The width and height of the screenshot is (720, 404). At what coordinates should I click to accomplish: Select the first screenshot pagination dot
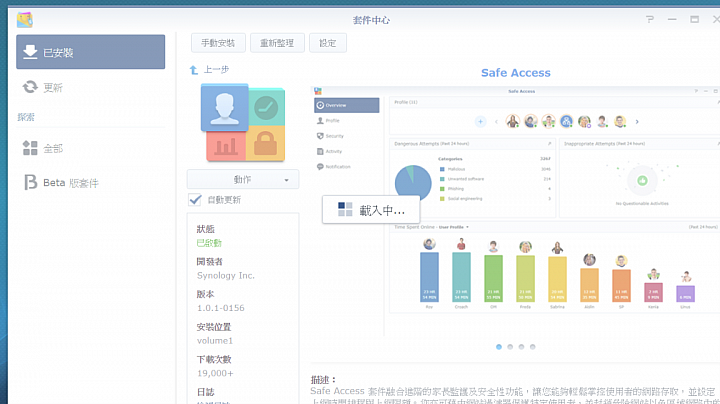click(x=499, y=347)
